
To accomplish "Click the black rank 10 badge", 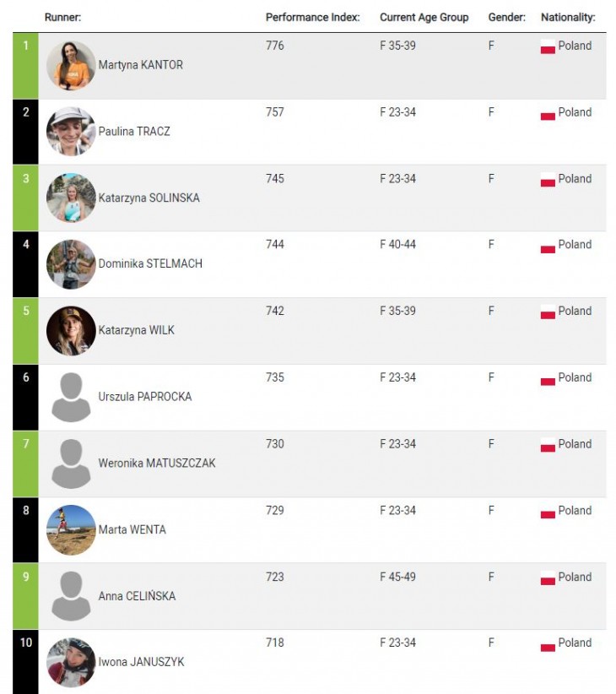I will tap(25, 662).
